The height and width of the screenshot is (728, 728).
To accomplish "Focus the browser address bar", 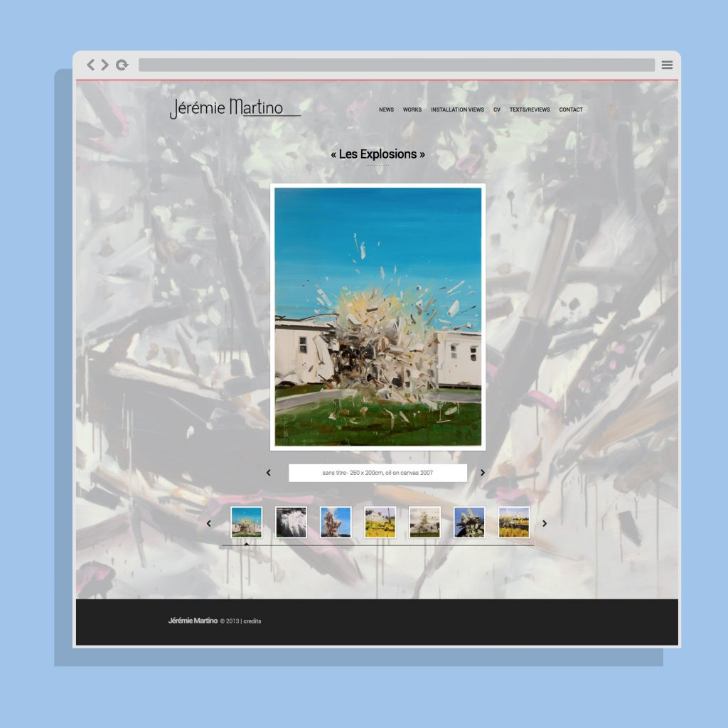I will 397,65.
